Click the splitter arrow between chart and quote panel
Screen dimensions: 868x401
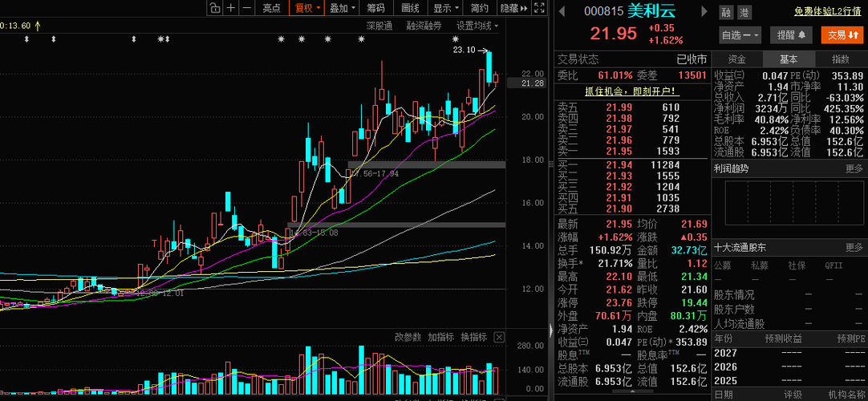tap(551, 330)
